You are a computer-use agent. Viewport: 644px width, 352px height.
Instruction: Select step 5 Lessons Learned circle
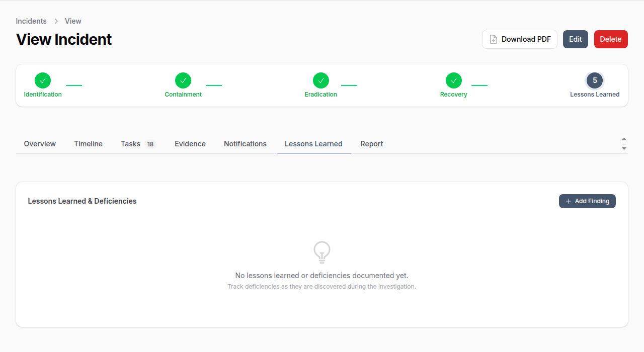(x=595, y=80)
